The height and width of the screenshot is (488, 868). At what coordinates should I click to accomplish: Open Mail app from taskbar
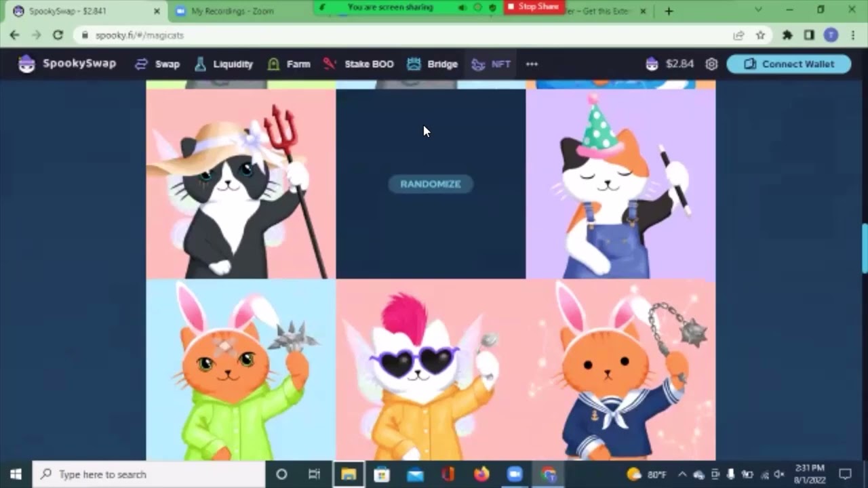coord(415,474)
